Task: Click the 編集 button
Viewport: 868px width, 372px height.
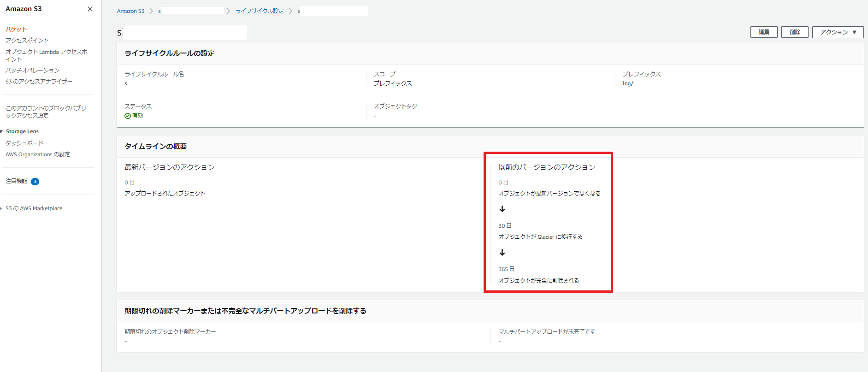Action: (764, 32)
